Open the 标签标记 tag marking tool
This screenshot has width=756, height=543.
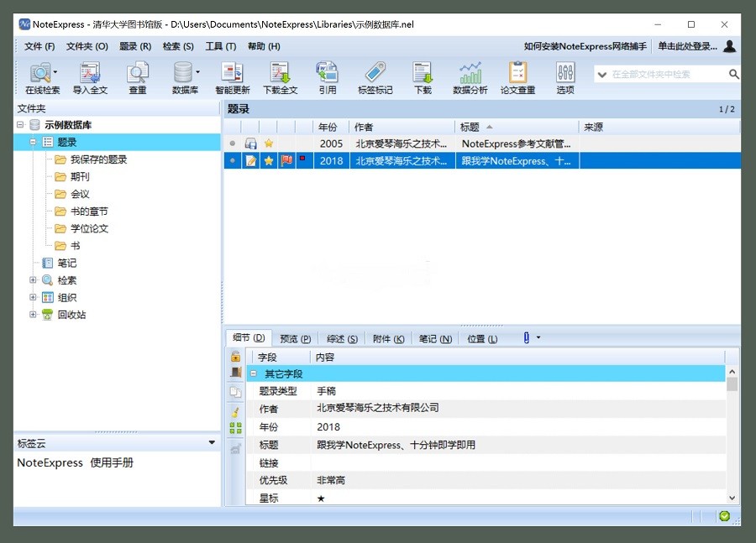click(375, 77)
